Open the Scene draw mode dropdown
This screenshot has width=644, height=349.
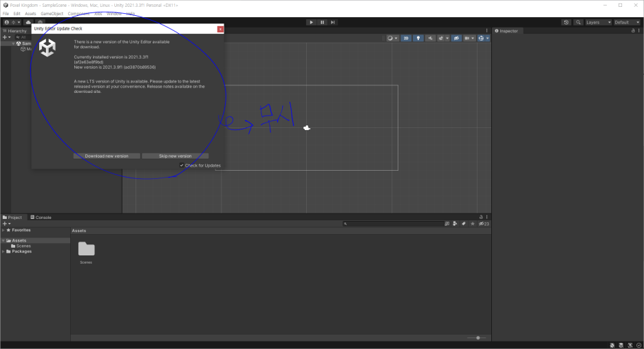click(392, 39)
